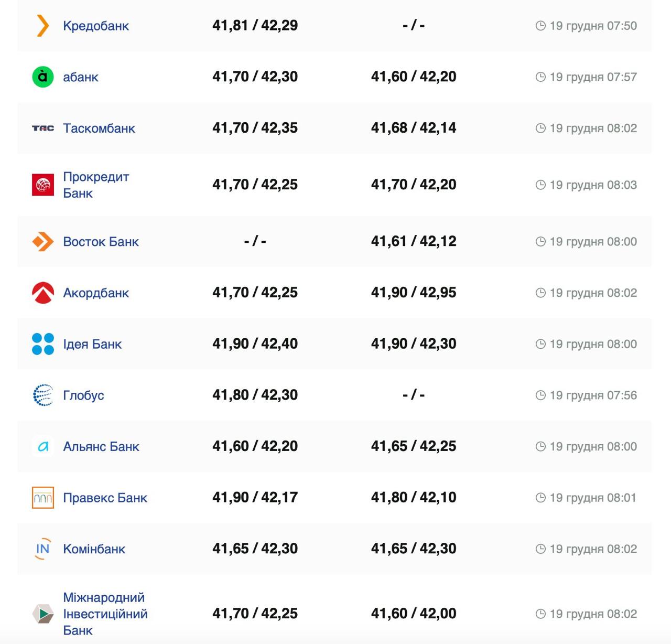Click the Глобус globe logo
Viewport: 671px width, 644px height.
click(43, 395)
